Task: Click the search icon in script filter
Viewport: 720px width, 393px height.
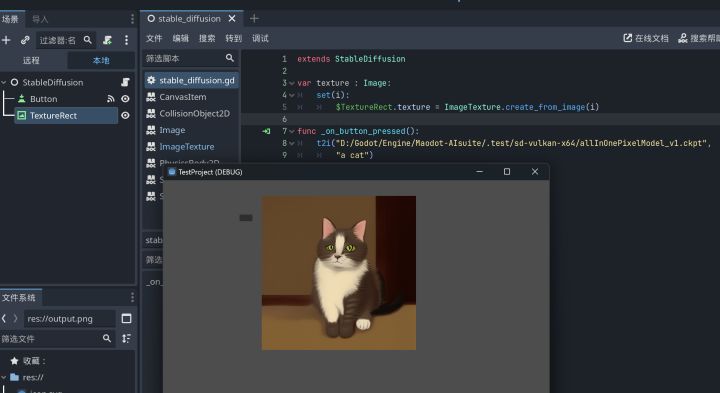Action: 230,58
